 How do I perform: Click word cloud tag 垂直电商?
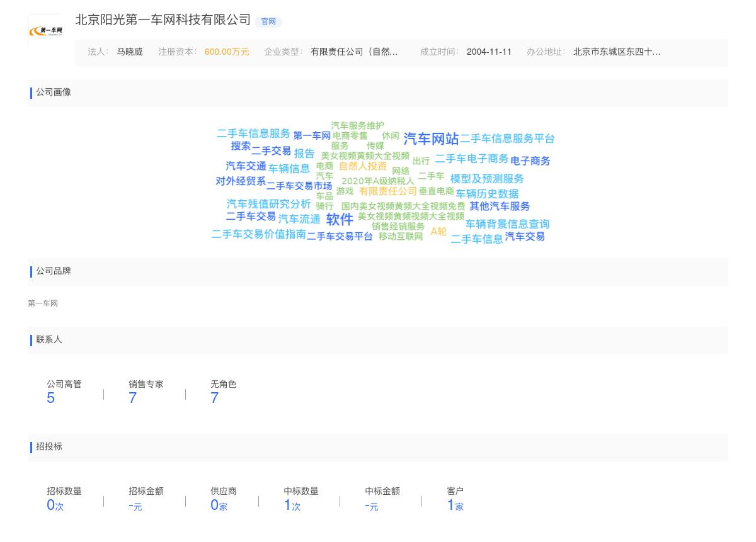(x=436, y=191)
